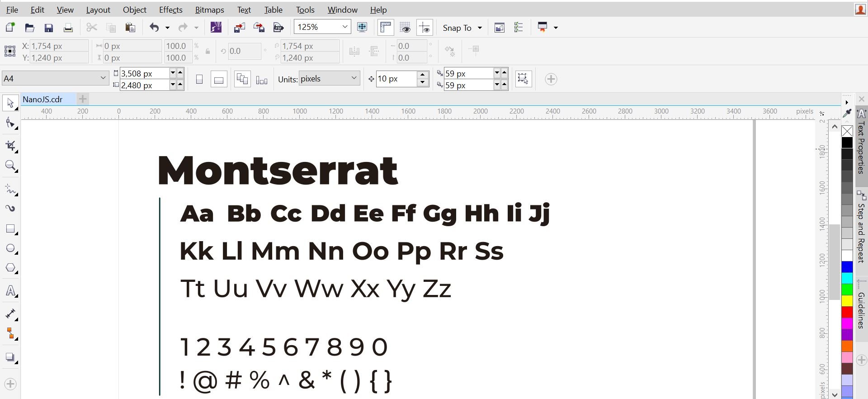Toggle Current Page layout button
The height and width of the screenshot is (399, 868).
(x=262, y=79)
